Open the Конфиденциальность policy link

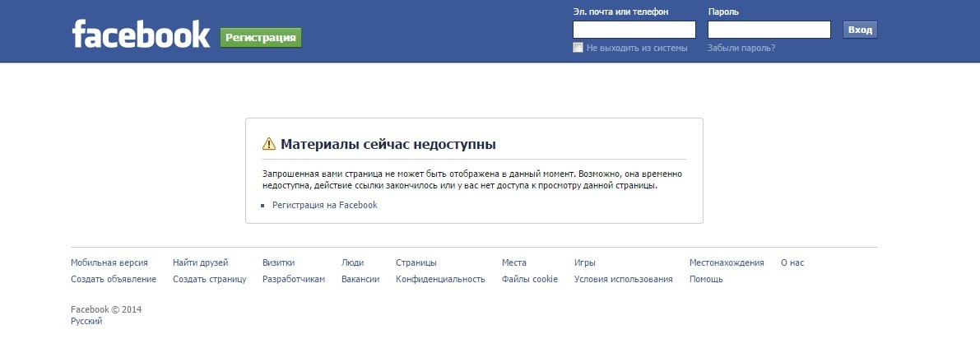click(x=440, y=279)
